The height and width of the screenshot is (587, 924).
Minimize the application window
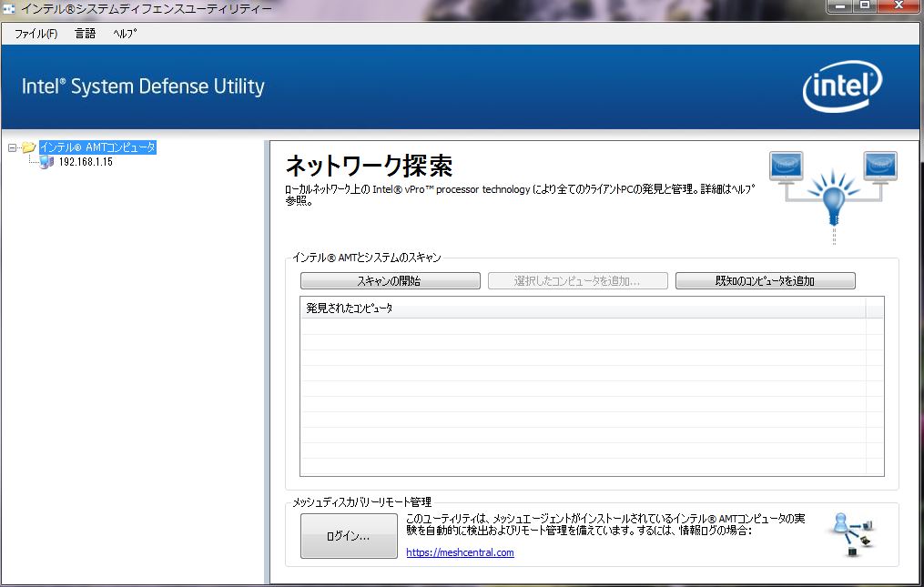pos(839,6)
